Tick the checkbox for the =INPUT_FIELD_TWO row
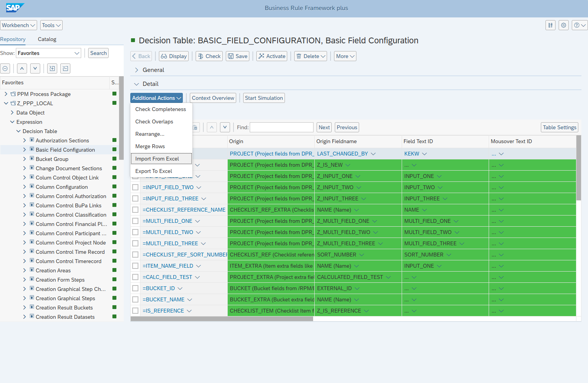The image size is (588, 383). 135,187
